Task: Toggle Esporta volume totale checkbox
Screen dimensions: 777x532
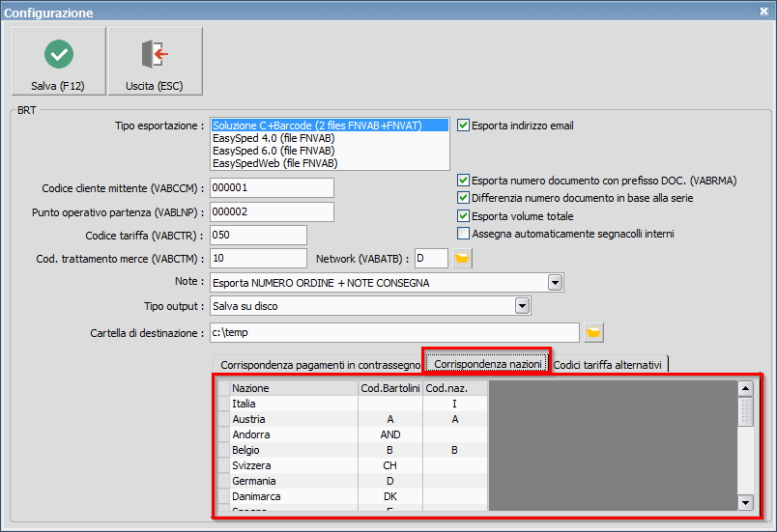Action: point(463,215)
